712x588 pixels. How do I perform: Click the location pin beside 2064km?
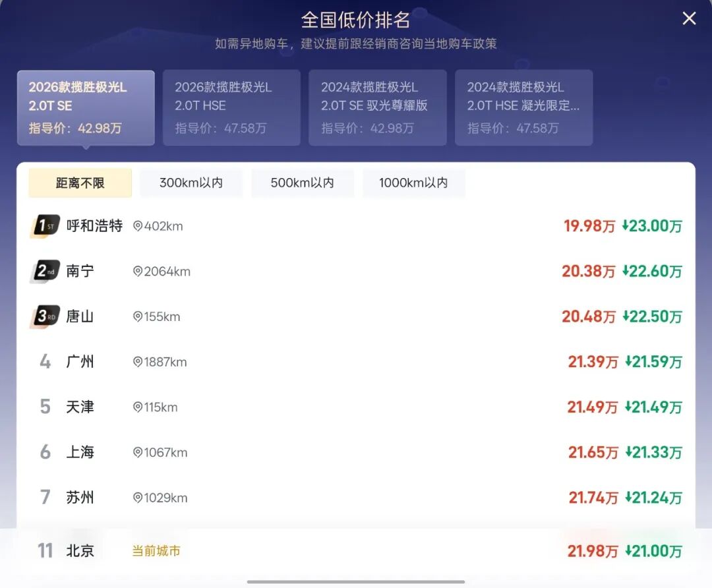(x=138, y=271)
